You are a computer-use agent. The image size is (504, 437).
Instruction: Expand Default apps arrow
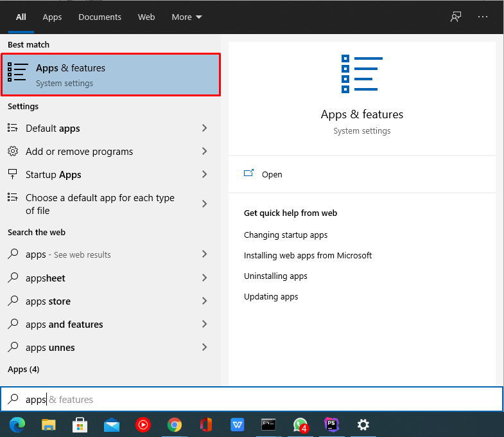pyautogui.click(x=204, y=128)
